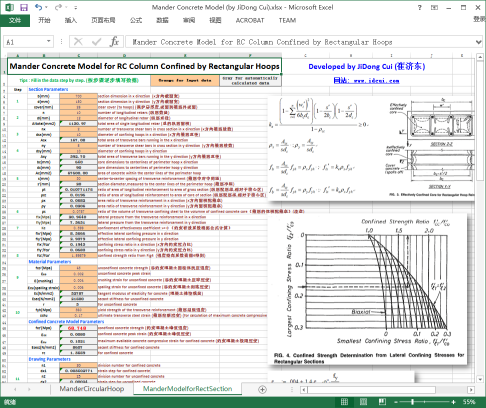The width and height of the screenshot is (486, 408).
Task: Expand the Name Box dropdown arrow
Action: (x=49, y=41)
